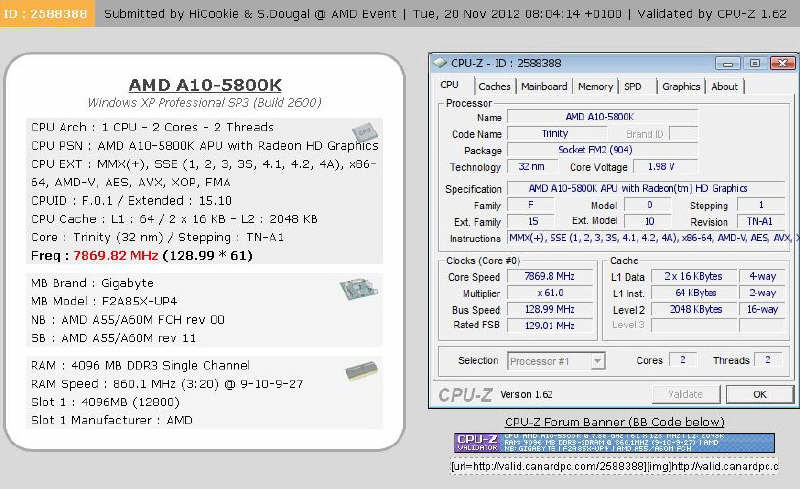Click the Slot 1 Manufacturer AMD line
The height and width of the screenshot is (489, 800).
click(x=112, y=420)
